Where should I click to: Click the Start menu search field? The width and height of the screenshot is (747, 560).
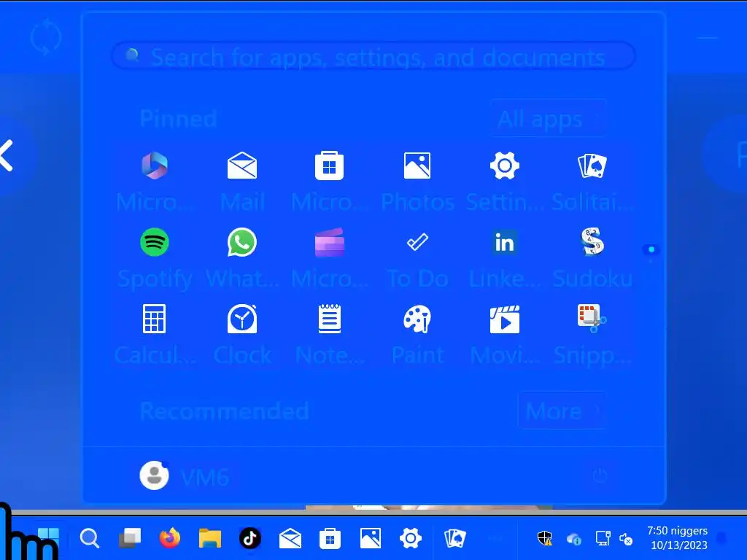tap(373, 56)
